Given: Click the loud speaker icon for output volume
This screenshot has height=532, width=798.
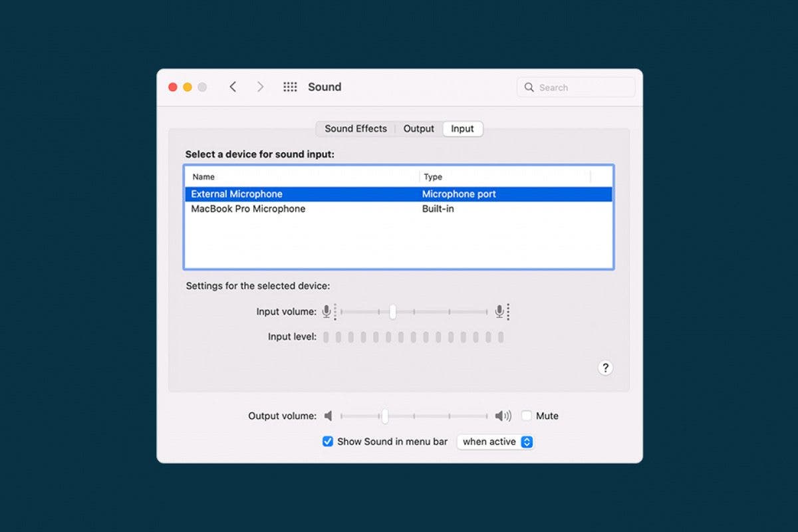Looking at the screenshot, I should 503,416.
